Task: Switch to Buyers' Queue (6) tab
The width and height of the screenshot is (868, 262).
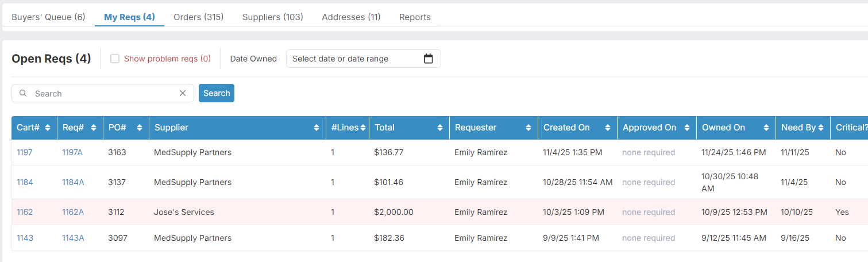Action: 48,17
